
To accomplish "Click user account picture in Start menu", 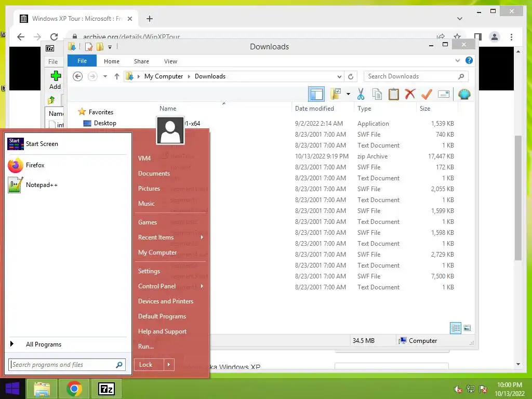I will (170, 130).
